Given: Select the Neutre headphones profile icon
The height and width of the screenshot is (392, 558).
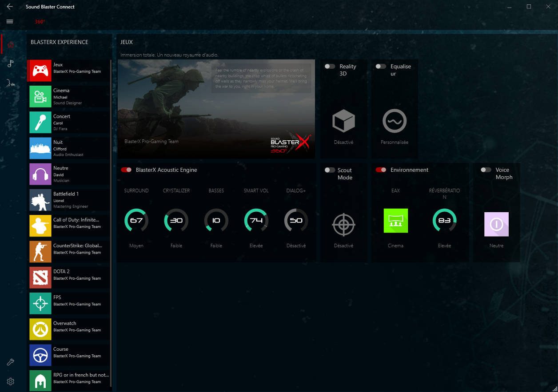Looking at the screenshot, I should click(x=40, y=174).
